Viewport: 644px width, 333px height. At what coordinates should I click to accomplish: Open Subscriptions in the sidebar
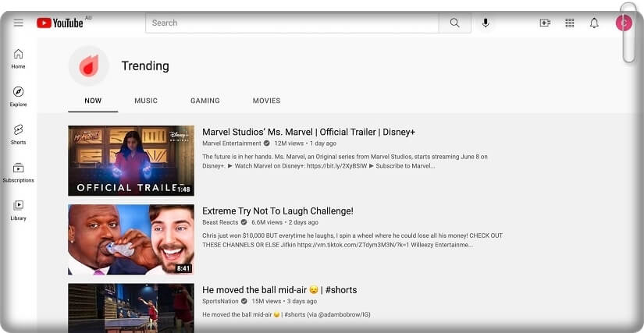[x=18, y=172]
